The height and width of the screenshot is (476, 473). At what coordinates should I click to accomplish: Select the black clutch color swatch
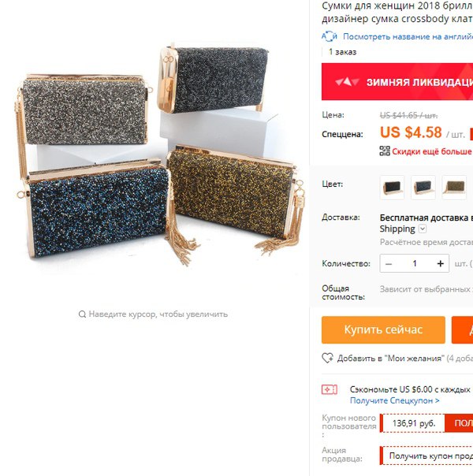(393, 188)
